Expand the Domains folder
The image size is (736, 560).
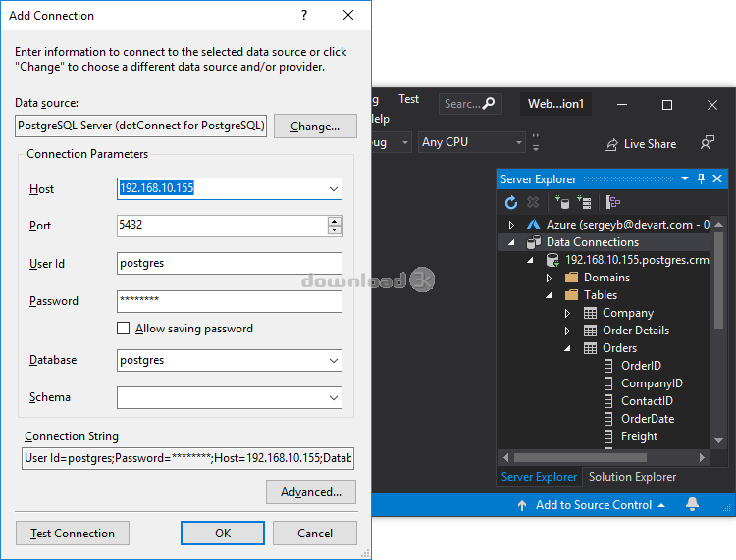(x=549, y=279)
